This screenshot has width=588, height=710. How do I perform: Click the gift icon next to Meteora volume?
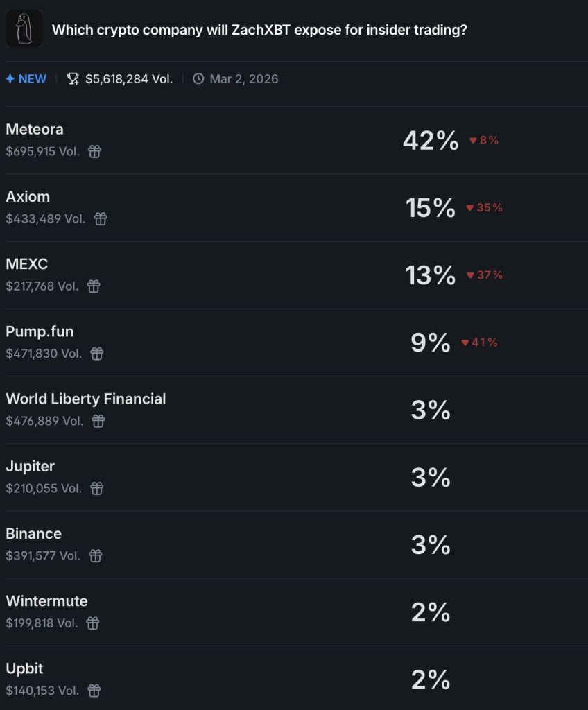94,151
